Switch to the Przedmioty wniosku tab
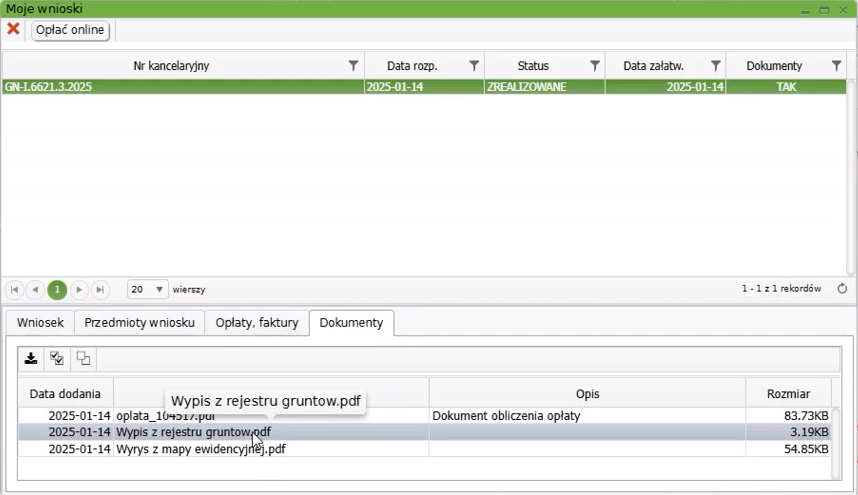Image resolution: width=858 pixels, height=495 pixels. [x=140, y=323]
